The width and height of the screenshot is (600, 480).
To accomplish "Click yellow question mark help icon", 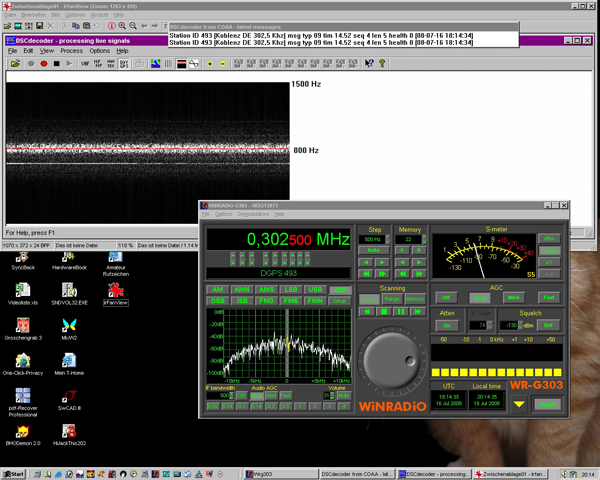I will pyautogui.click(x=382, y=64).
